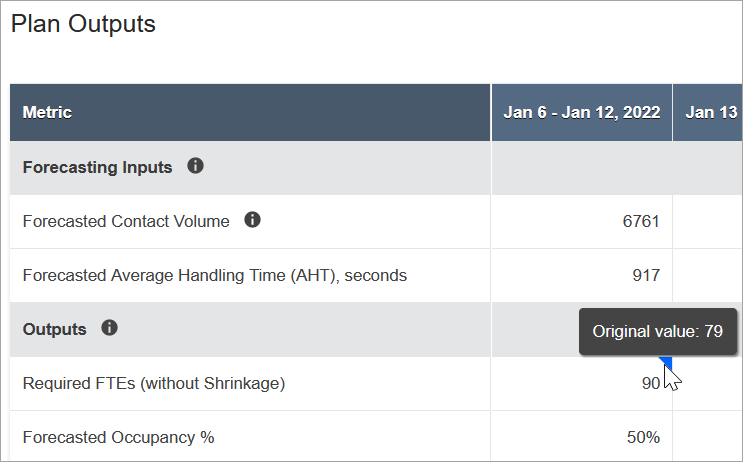Click info icon beside Outputs section
Screen dimensions: 743x462
tap(110, 328)
